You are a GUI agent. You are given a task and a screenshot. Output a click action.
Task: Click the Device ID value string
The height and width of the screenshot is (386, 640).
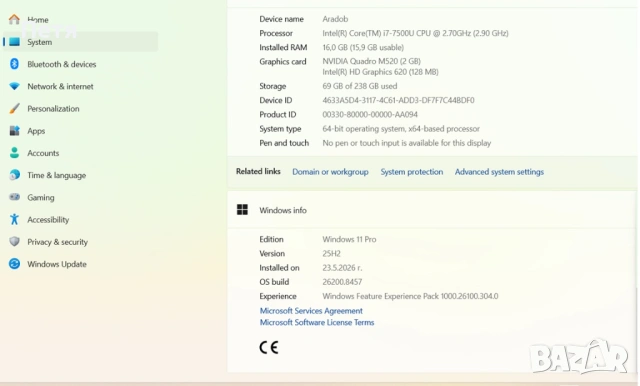398,100
